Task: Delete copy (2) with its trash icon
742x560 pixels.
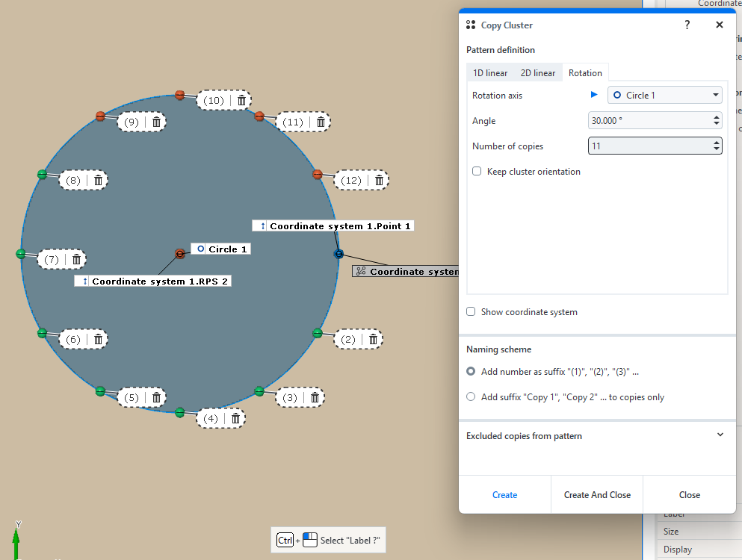Action: tap(373, 339)
